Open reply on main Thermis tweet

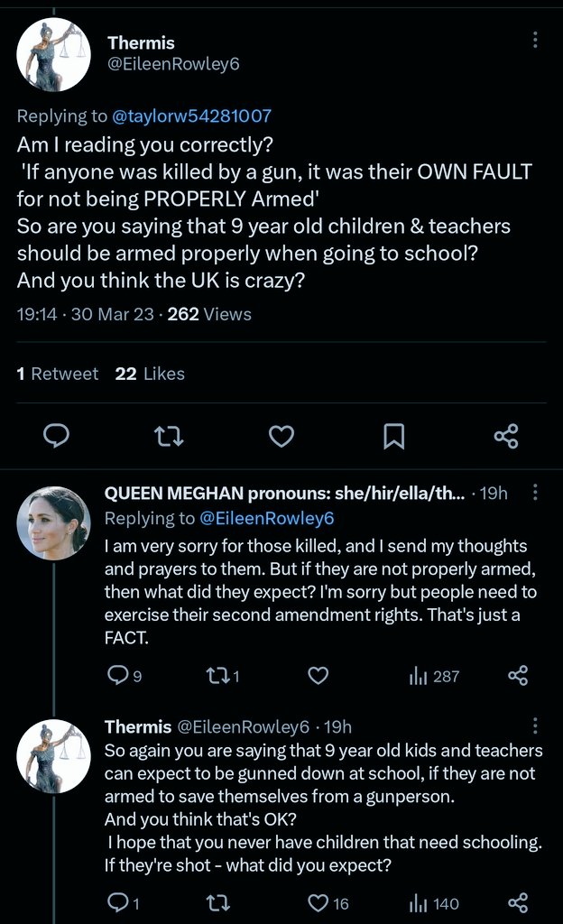(x=57, y=436)
